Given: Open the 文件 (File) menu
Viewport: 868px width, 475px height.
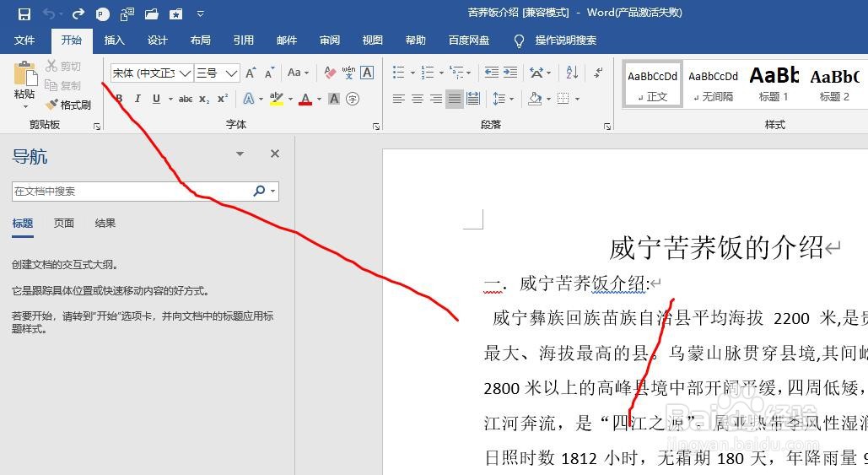Looking at the screenshot, I should (24, 40).
